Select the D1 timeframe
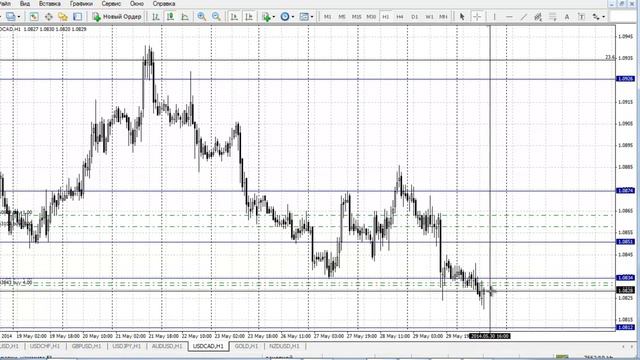Image resolution: width=640 pixels, height=360 pixels. [x=415, y=17]
